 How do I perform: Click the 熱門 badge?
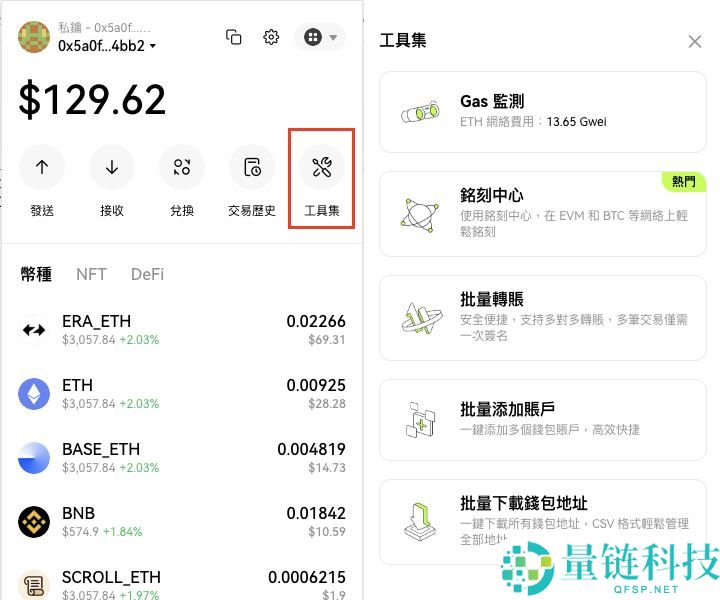tap(684, 182)
